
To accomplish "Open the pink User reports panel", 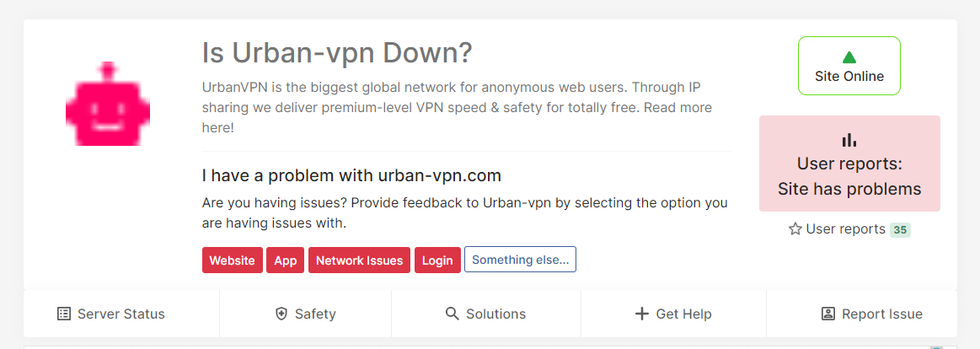I will pyautogui.click(x=849, y=164).
